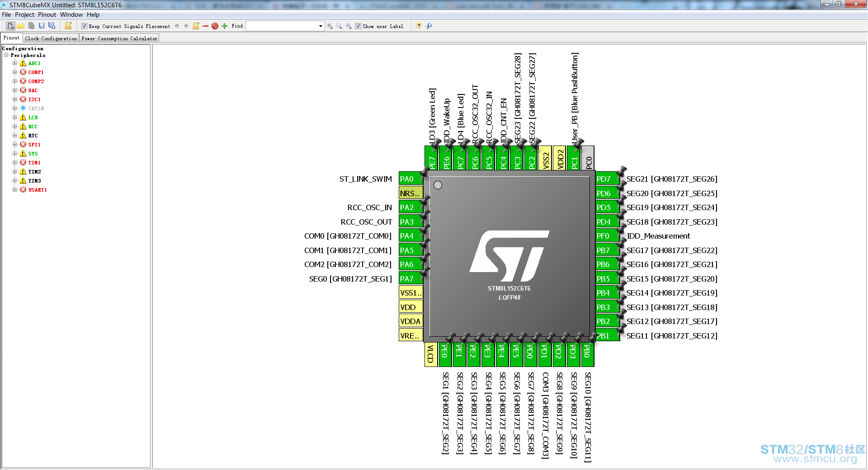Viewport: 868px width, 470px height.
Task: Click pin PA7 on the left edge
Action: (411, 279)
